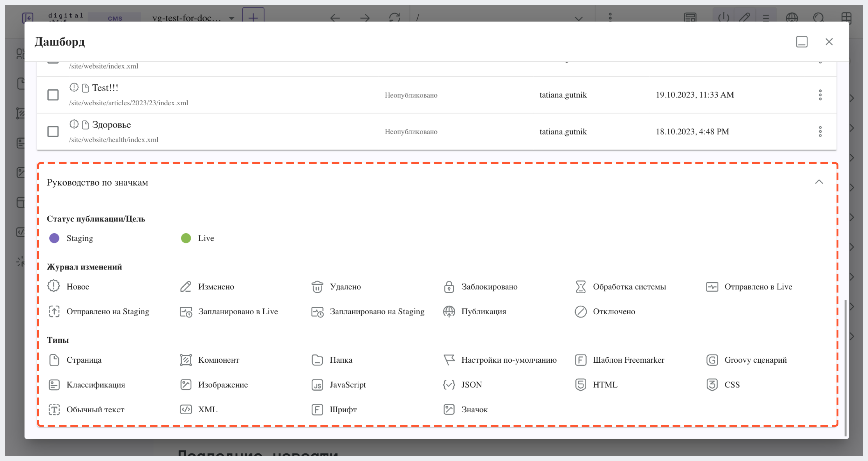Click the Папка folder icon
868x461 pixels.
[x=317, y=360]
